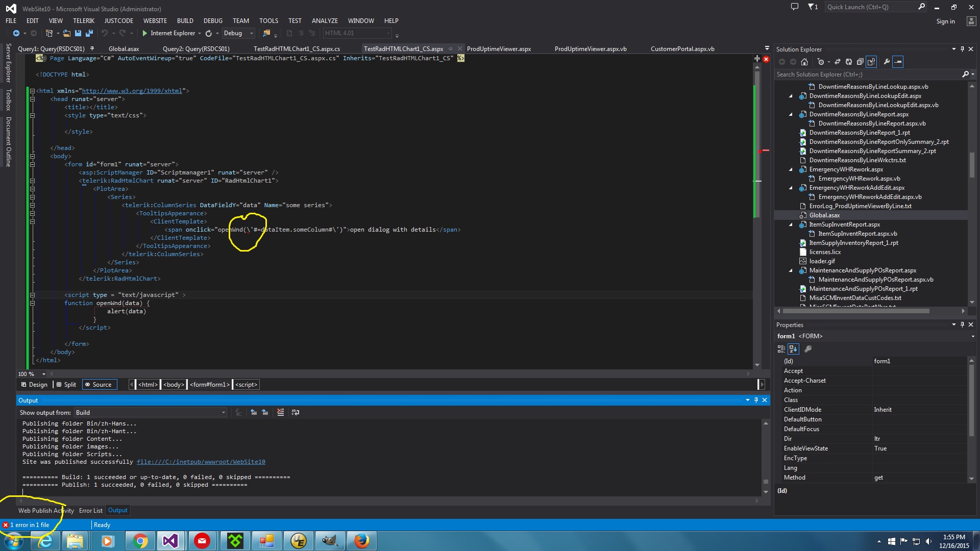The image size is (980, 551).
Task: Open Firefox from the Windows taskbar
Action: coord(361,541)
